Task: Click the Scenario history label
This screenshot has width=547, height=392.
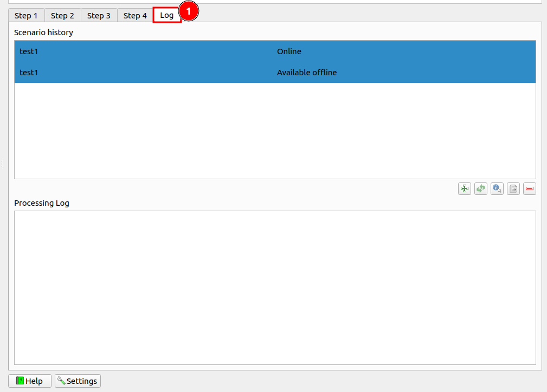Action: 43,32
